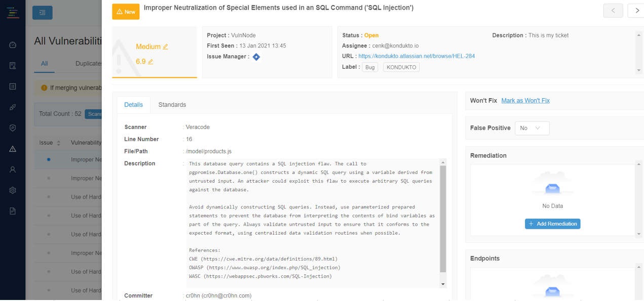
Task: Click the Kondukto logo atop the sidebar
Action: (x=13, y=13)
